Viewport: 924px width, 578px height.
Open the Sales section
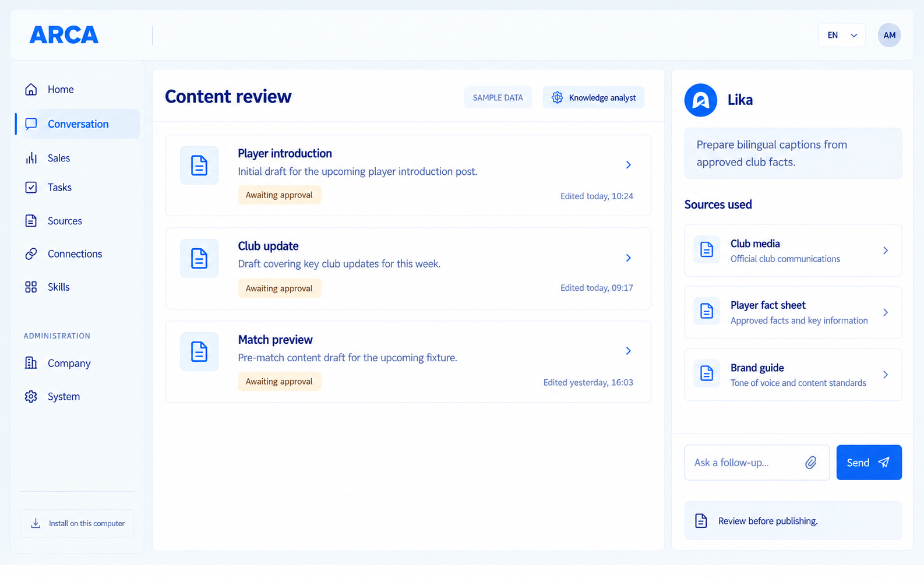pos(77,158)
